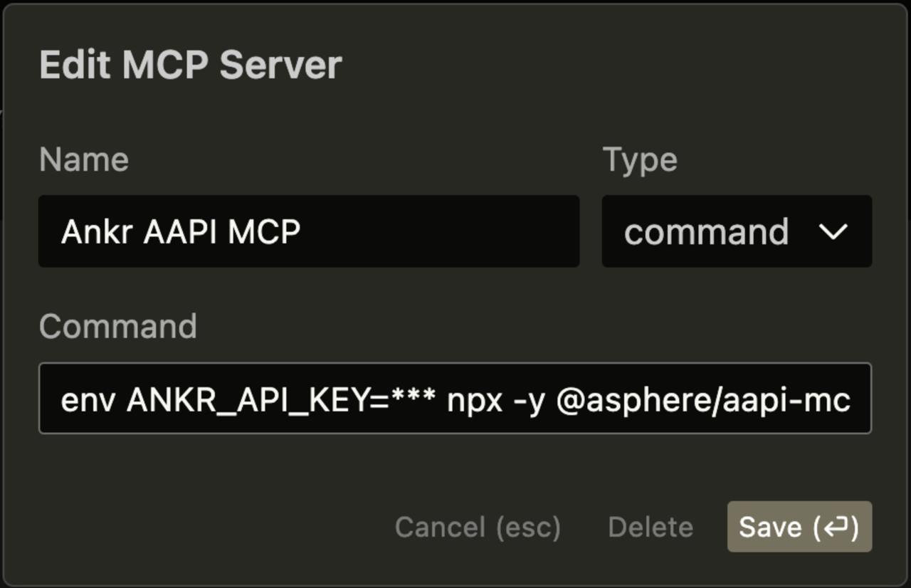
Task: Open the Type dropdown showing command
Action: click(736, 231)
